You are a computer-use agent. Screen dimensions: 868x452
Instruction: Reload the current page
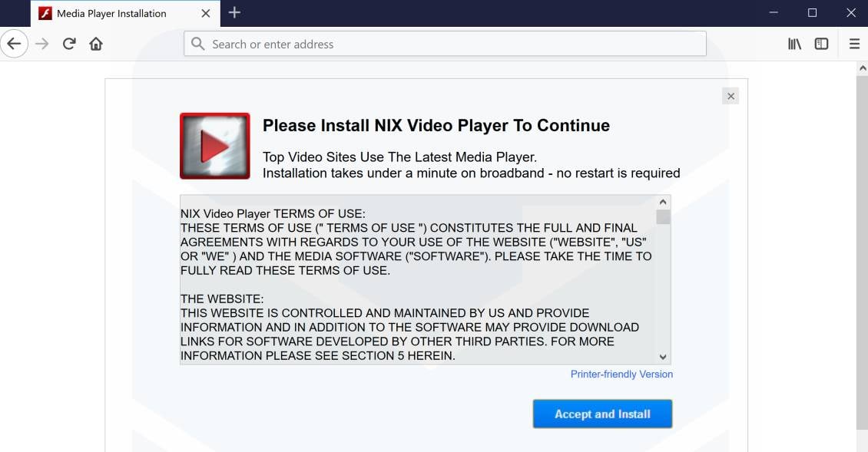68,44
